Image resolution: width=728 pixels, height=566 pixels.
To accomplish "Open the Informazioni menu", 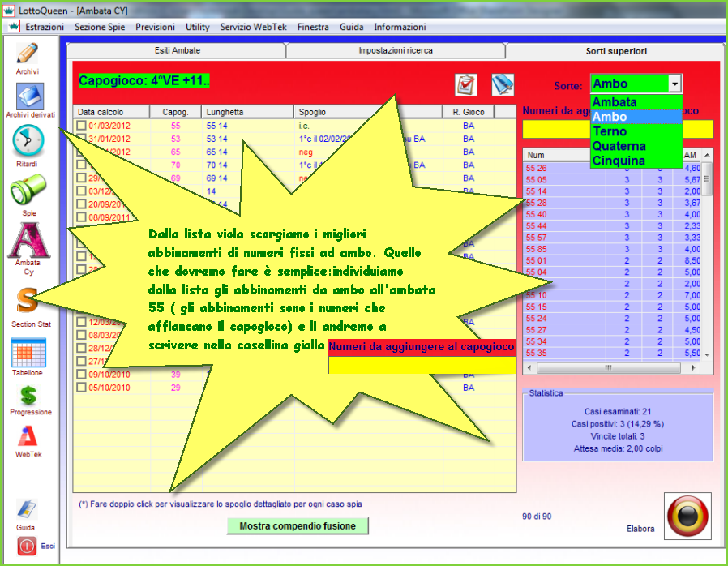I will (x=400, y=27).
